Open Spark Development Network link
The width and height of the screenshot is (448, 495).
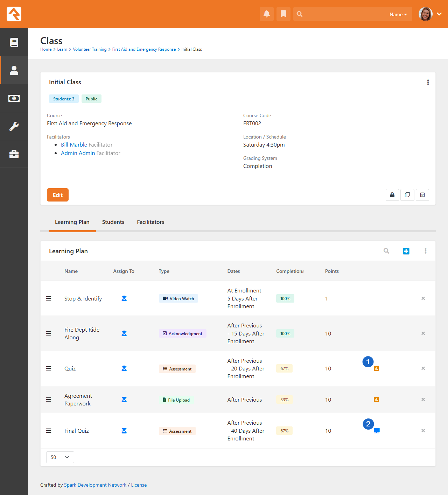tap(95, 485)
